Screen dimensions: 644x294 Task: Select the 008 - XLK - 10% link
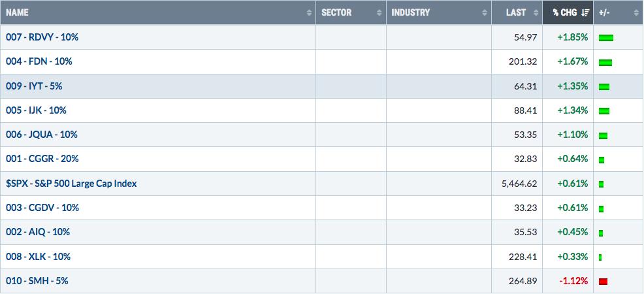38,257
